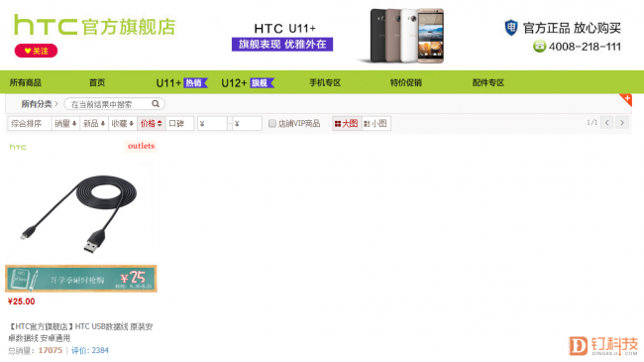
Task: Click the shield icon next to 官方正品
Action: coord(511,28)
